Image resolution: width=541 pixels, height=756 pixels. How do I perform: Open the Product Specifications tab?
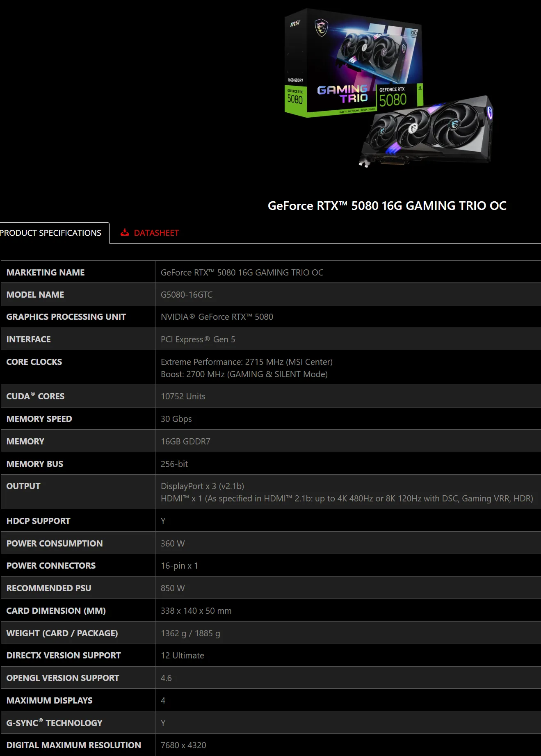pos(51,233)
